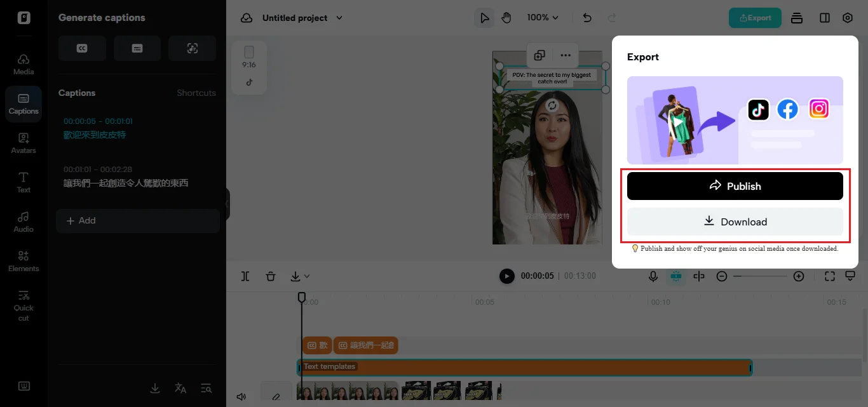Expand the Untitled project dropdown
The width and height of the screenshot is (868, 407).
(x=339, y=18)
